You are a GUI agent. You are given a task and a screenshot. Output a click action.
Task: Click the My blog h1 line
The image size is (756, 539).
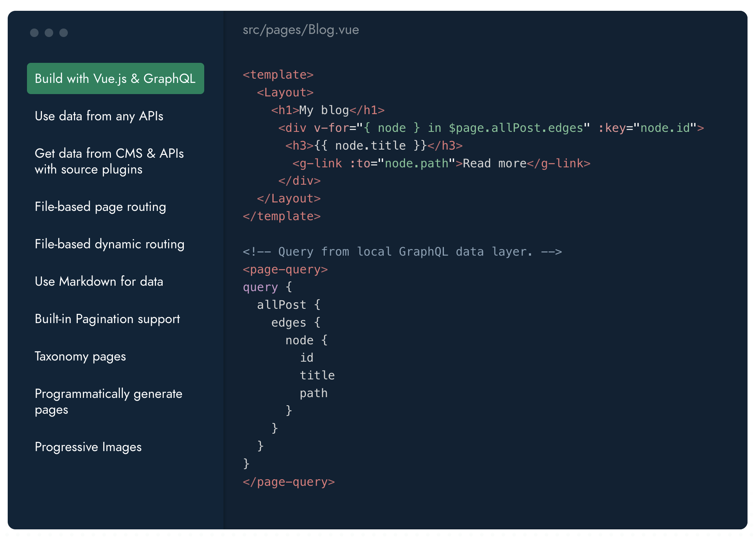(x=328, y=110)
